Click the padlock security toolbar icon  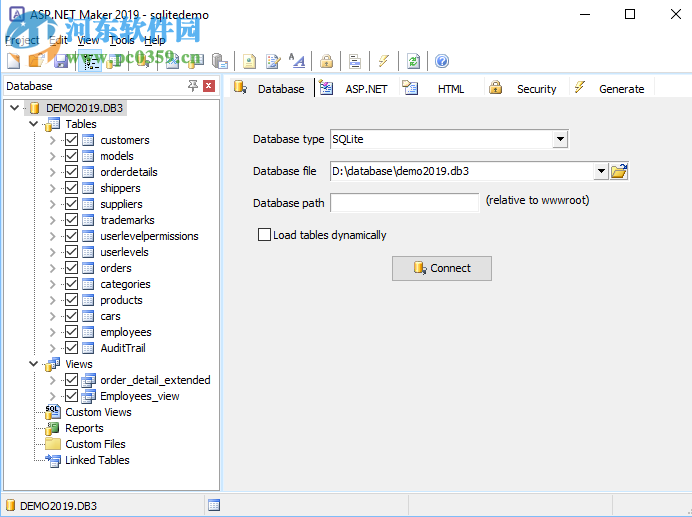(327, 61)
